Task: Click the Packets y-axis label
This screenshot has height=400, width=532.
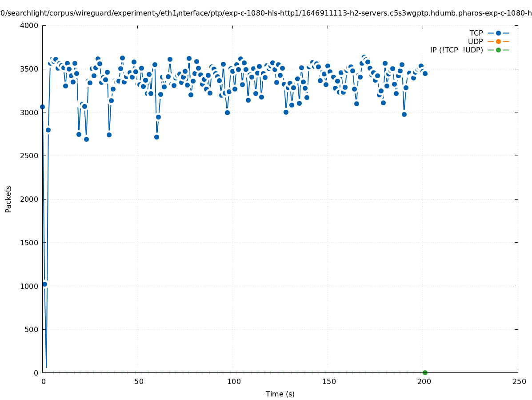Action: coord(8,199)
